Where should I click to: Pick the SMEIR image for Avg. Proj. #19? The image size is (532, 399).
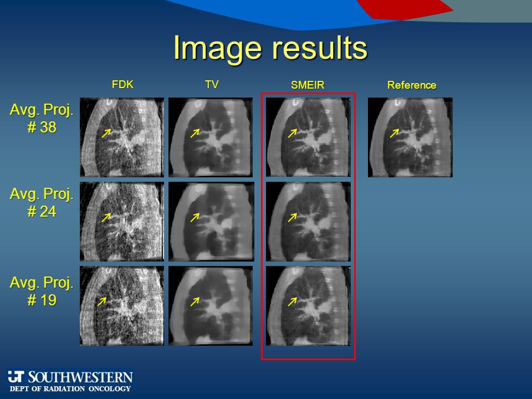pos(308,306)
